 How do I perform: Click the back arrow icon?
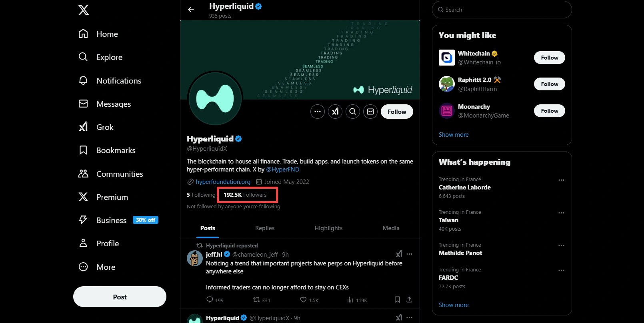coord(191,10)
